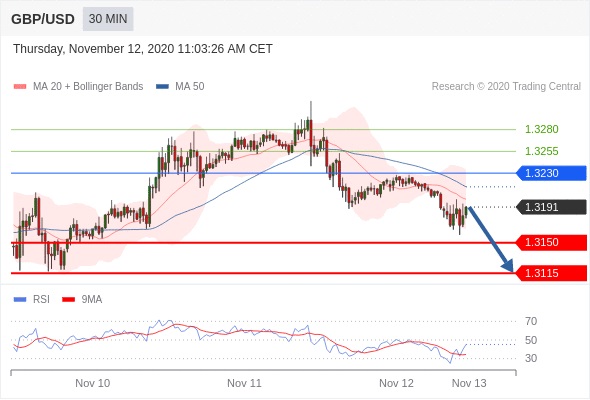Click the blue 1.3230 pivot price tag

tap(551, 173)
